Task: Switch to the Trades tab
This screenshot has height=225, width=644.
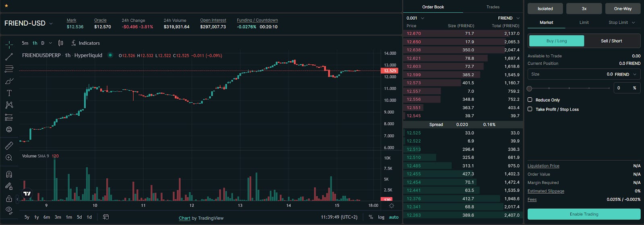Action: click(493, 7)
